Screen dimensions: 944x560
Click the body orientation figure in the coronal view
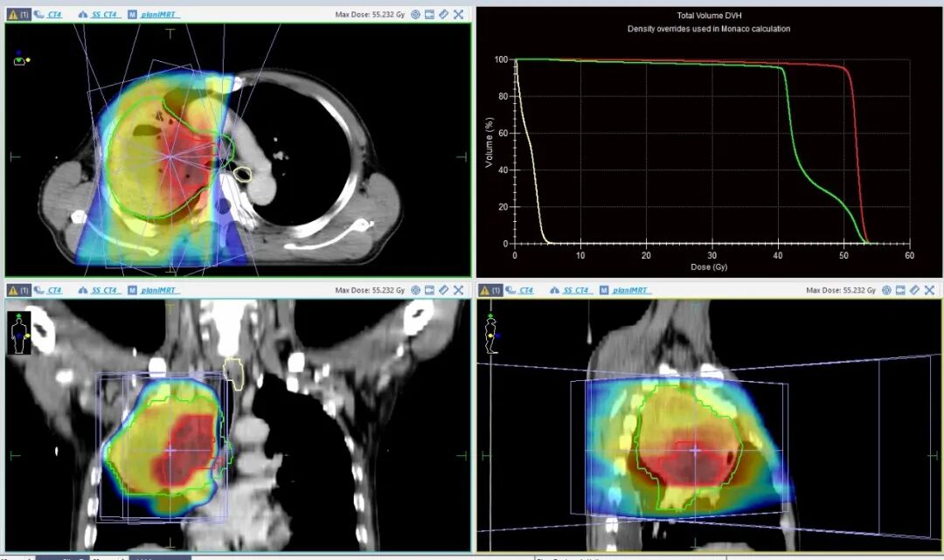[19, 333]
